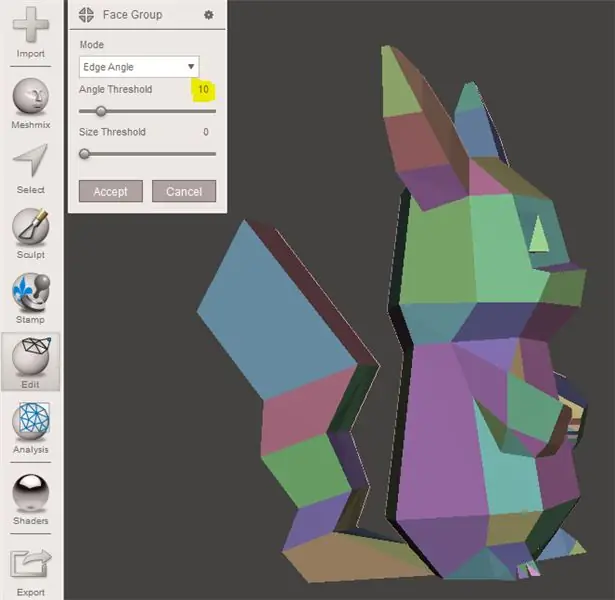615x600 pixels.
Task: Click the Import plus icon
Action: pos(31,25)
